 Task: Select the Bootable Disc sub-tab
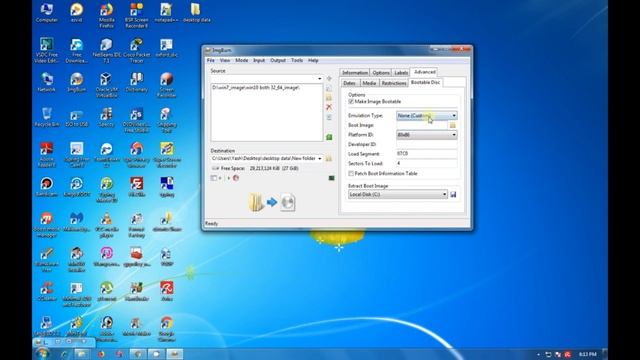point(425,82)
